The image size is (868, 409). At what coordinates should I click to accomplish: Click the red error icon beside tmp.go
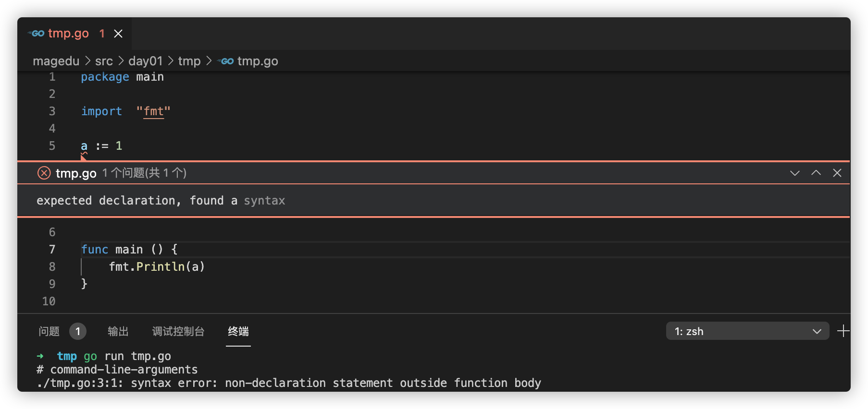pyautogui.click(x=44, y=173)
